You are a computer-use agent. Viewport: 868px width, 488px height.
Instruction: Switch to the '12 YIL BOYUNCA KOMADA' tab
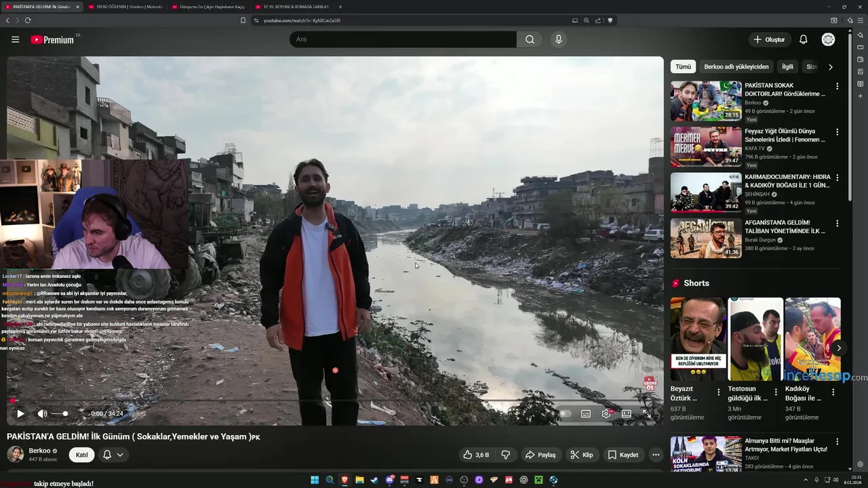(x=292, y=7)
